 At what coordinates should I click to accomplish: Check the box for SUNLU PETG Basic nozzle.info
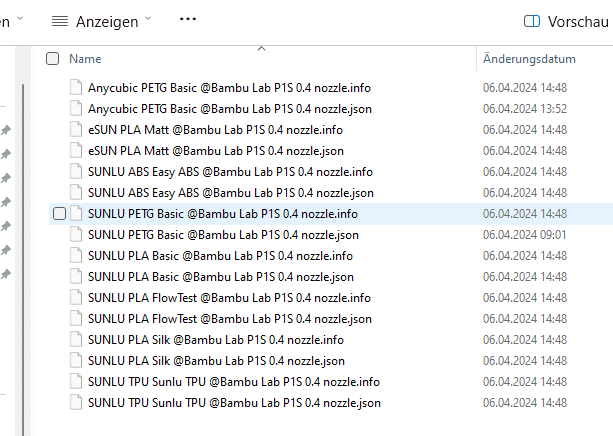point(59,214)
